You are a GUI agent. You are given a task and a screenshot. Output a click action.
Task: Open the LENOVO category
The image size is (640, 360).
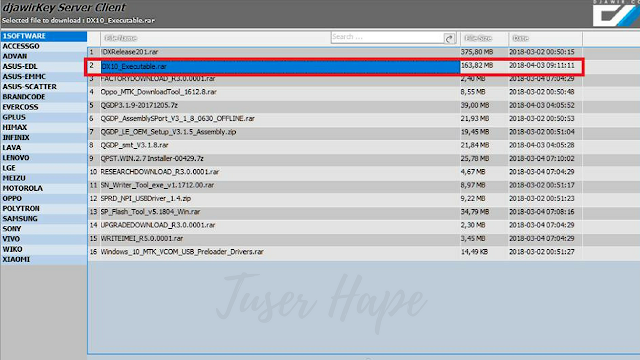(44, 158)
